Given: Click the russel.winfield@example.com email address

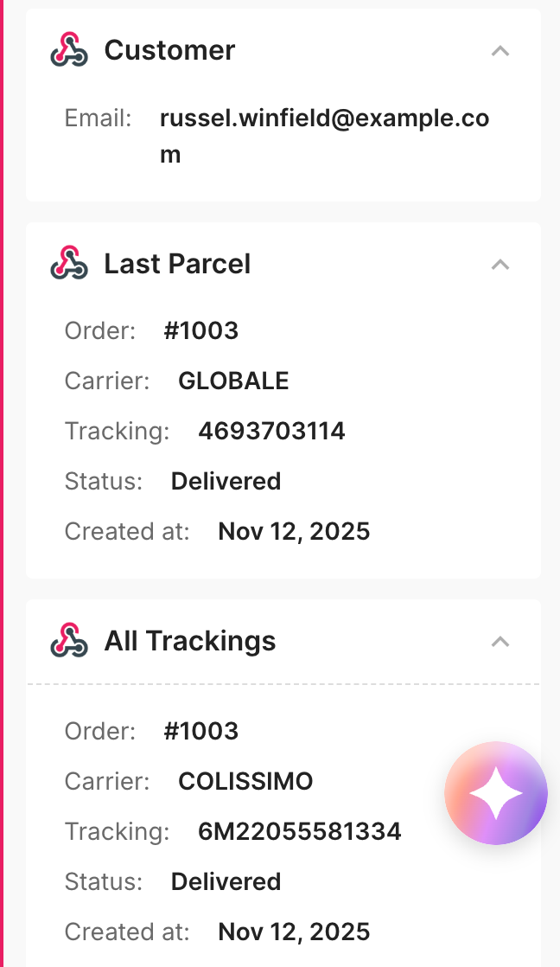Looking at the screenshot, I should (x=325, y=136).
